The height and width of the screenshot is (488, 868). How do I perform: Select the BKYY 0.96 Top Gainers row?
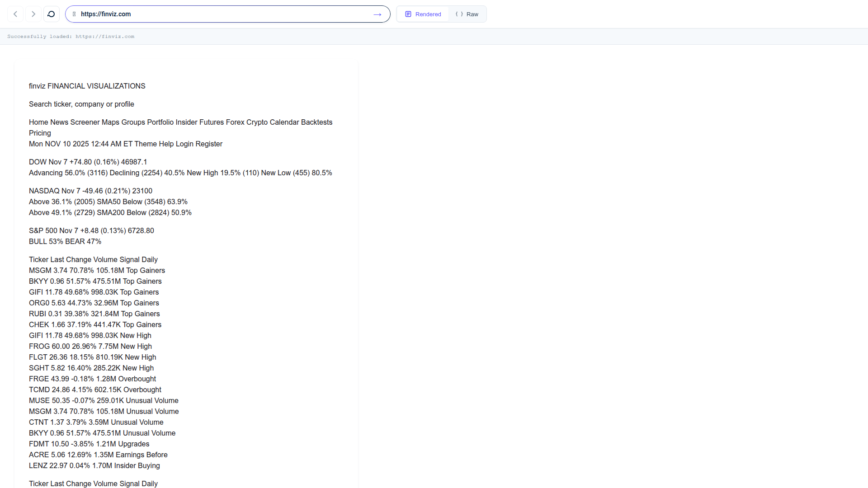[x=95, y=281]
